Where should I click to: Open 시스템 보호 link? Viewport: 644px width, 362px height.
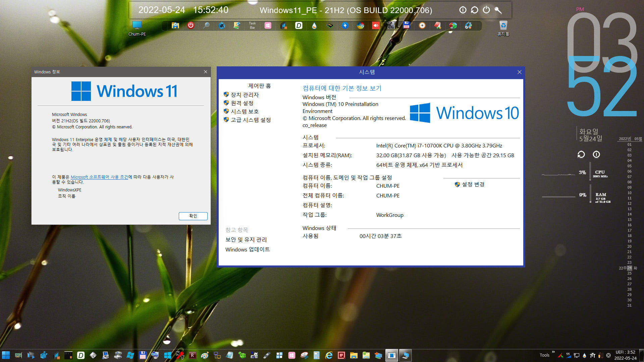click(x=245, y=112)
